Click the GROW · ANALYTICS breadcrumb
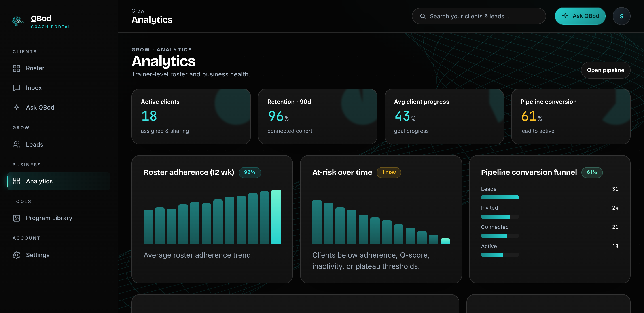Viewport: 644px width, 313px height. (162, 50)
